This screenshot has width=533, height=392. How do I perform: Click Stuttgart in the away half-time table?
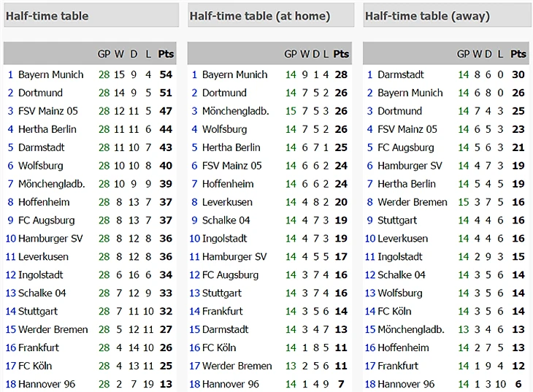pos(398,220)
